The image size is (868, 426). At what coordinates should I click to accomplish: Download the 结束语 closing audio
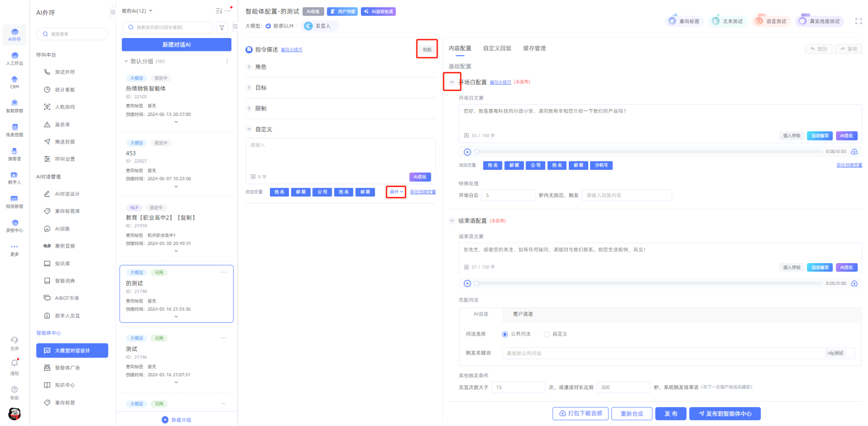point(854,283)
